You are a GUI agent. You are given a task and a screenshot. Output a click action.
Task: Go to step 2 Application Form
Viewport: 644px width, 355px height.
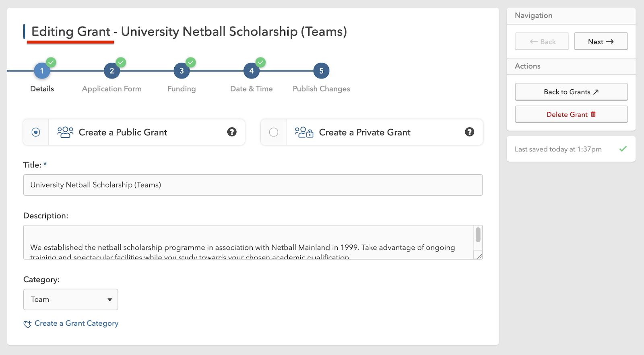coord(112,71)
